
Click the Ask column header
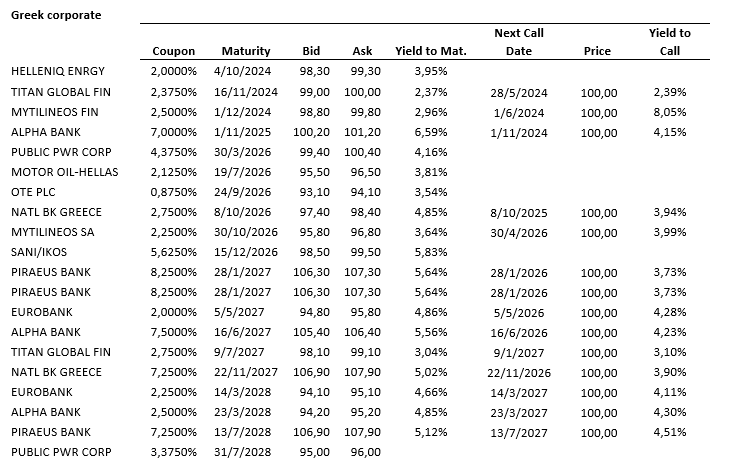tap(362, 51)
